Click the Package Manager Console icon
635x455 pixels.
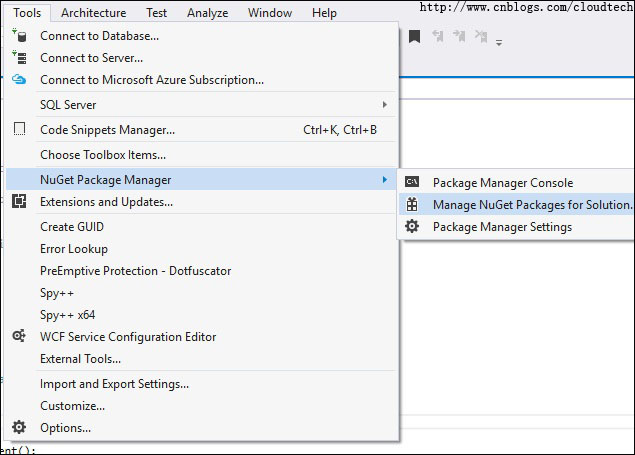412,182
